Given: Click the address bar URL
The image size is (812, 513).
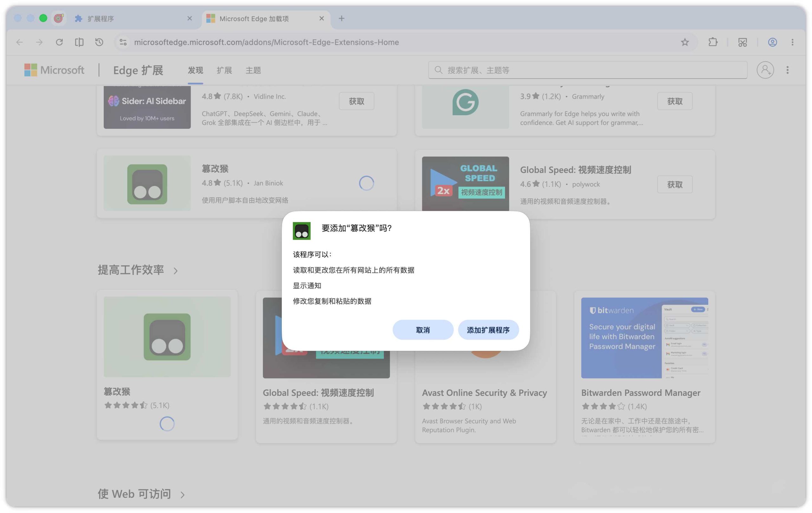Looking at the screenshot, I should (x=266, y=42).
